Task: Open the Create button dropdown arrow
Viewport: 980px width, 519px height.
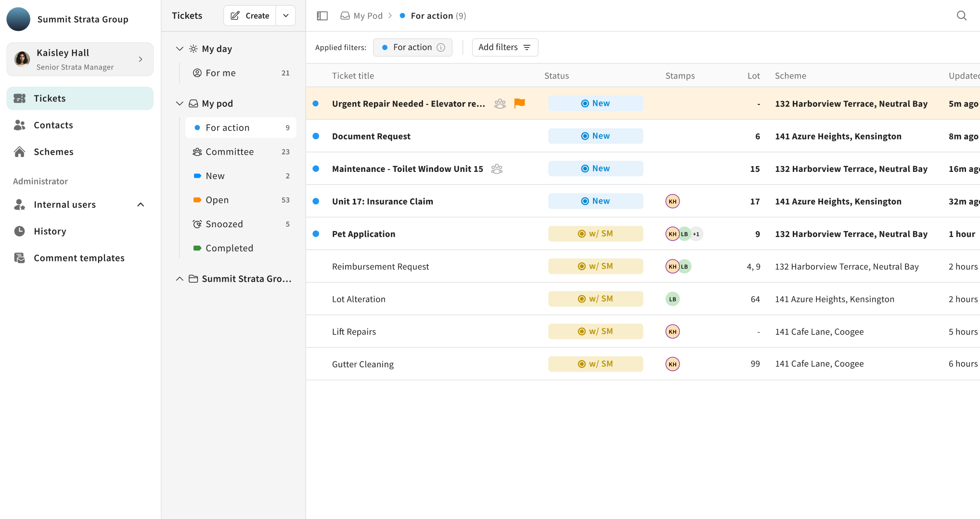Action: (286, 16)
